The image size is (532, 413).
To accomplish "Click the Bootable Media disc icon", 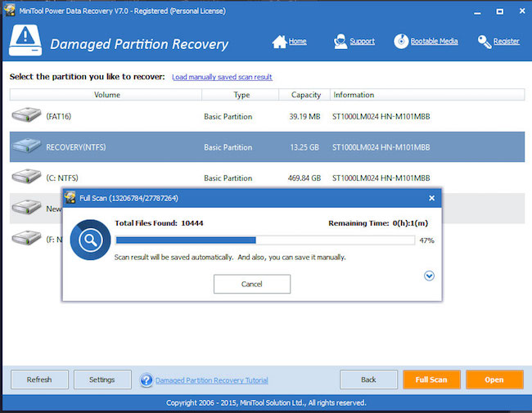I will coord(401,42).
